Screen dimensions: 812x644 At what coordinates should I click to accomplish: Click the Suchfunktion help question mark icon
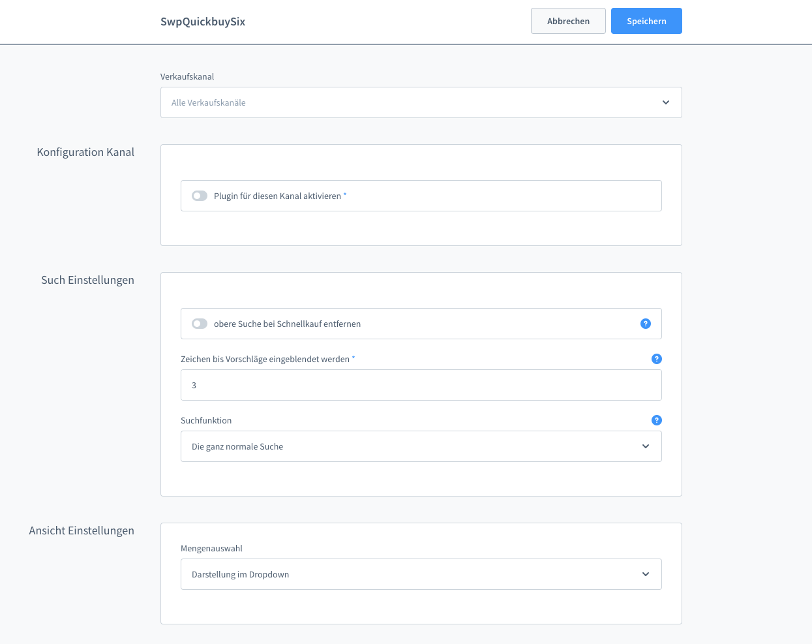click(x=656, y=420)
